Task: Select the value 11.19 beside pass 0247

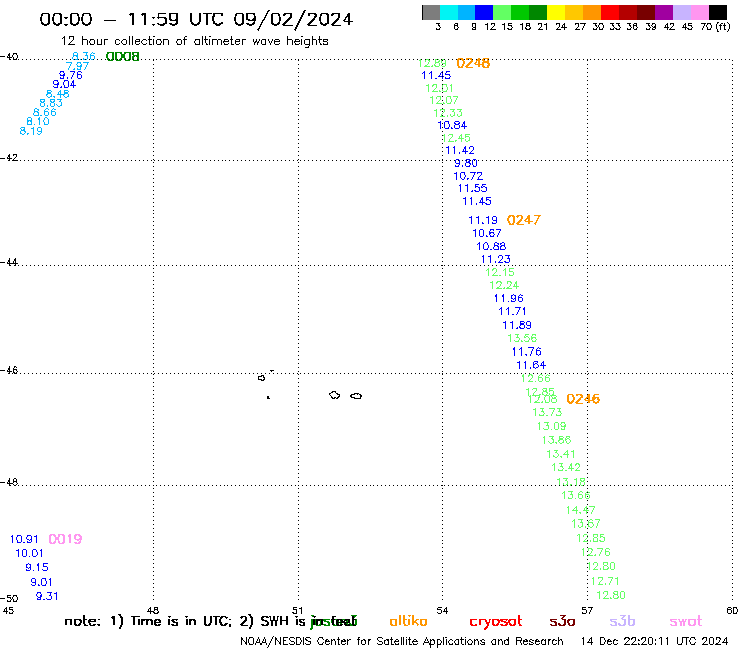Action: tap(483, 220)
